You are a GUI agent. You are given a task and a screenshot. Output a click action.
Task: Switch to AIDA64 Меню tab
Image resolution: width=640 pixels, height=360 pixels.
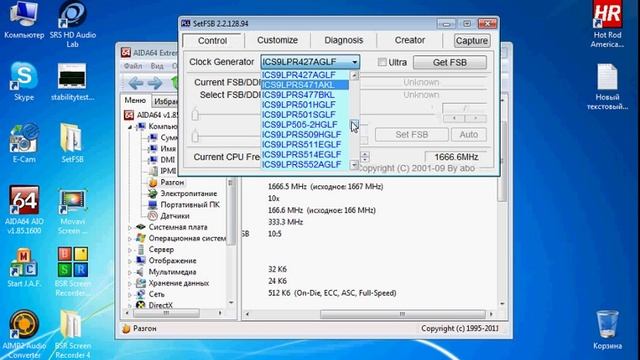[x=135, y=100]
